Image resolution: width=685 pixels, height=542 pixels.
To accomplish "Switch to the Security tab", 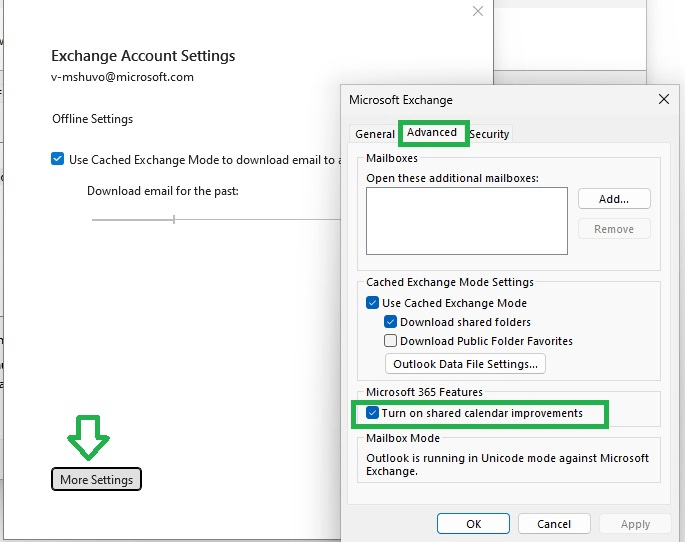I will (x=489, y=134).
